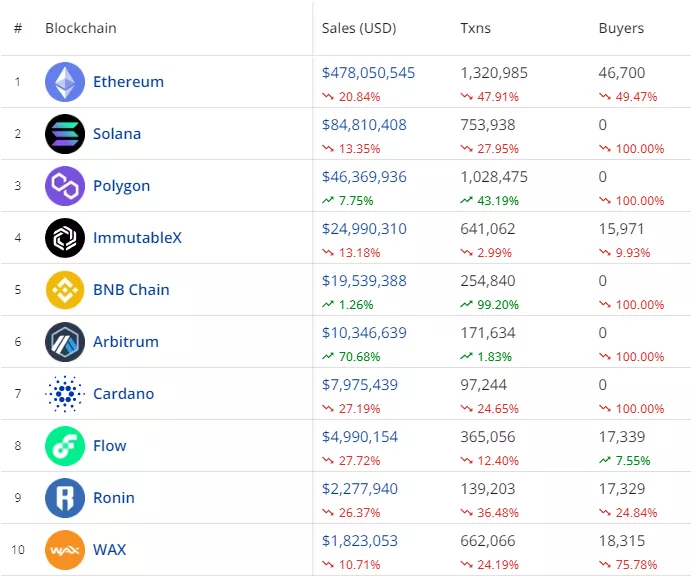This screenshot has width=691, height=576.
Task: Click the Blockchain column header
Action: 81,28
